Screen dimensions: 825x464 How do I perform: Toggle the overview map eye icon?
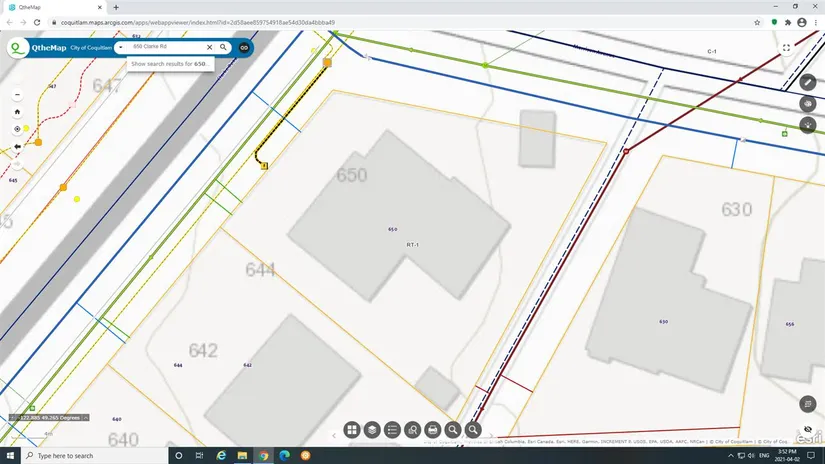pyautogui.click(x=808, y=429)
